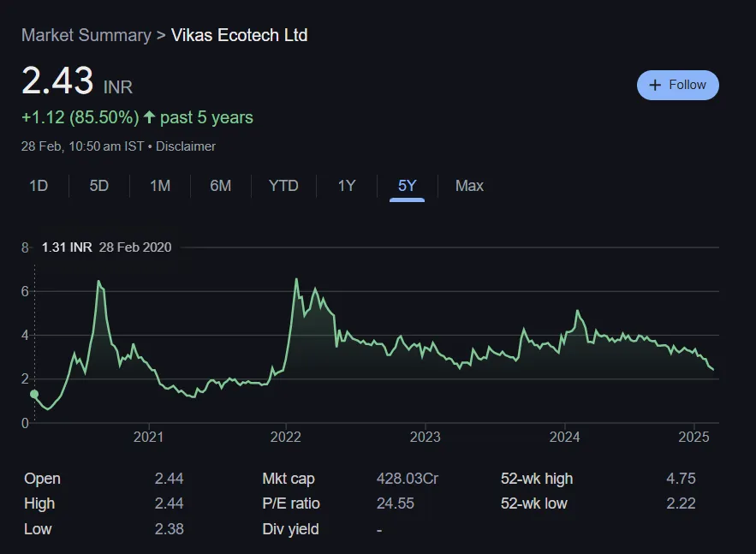Click the 2025 label on the chart axis

pos(693,437)
